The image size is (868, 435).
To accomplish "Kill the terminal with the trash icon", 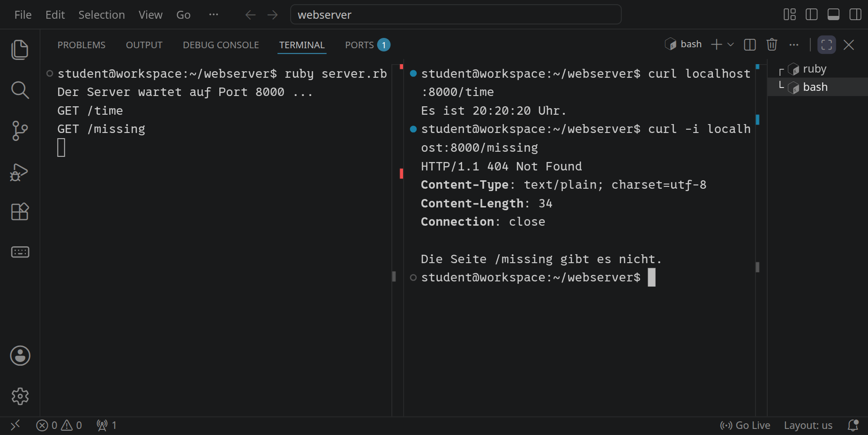I will click(772, 44).
